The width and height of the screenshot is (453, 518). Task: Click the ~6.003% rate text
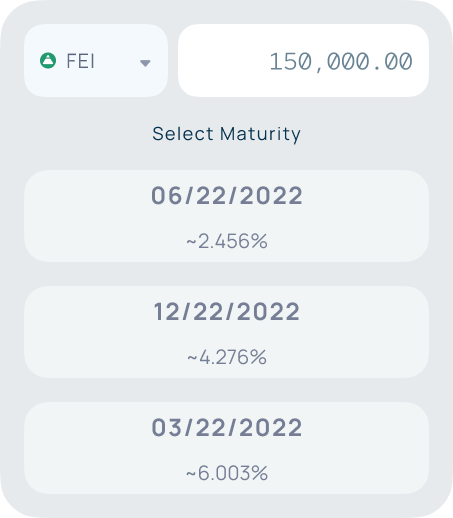point(227,473)
